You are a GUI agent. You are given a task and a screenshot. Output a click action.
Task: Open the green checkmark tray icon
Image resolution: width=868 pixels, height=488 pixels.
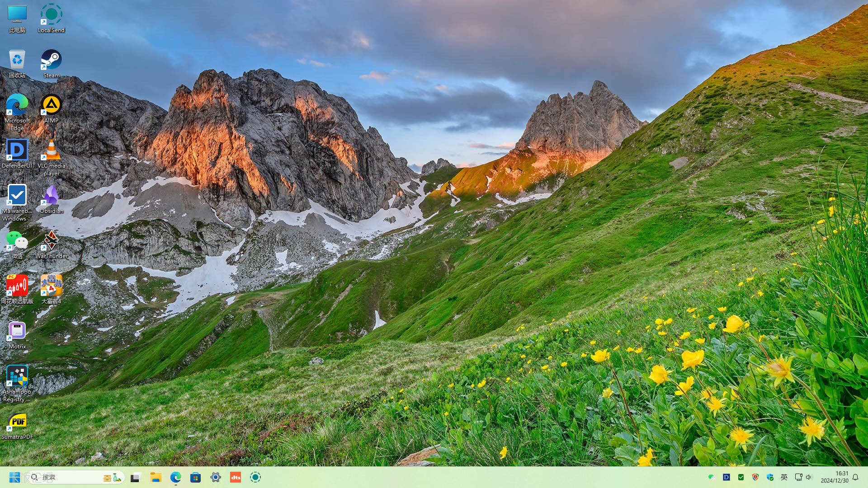tap(741, 477)
